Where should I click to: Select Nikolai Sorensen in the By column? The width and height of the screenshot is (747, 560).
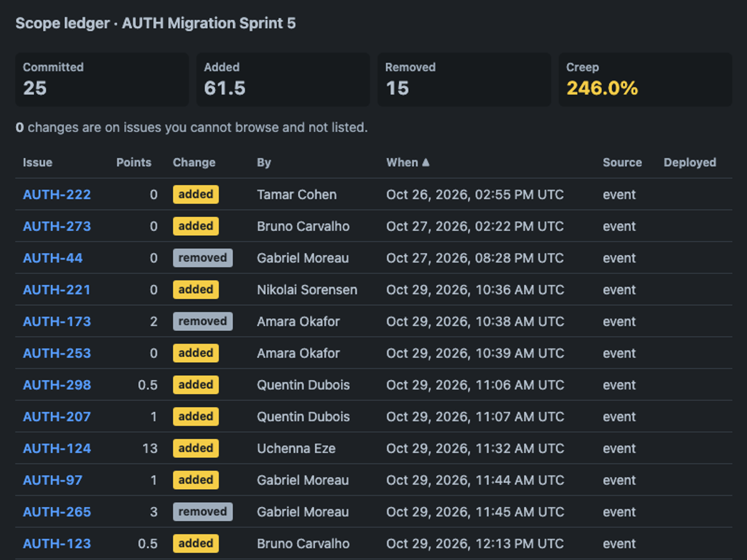click(x=308, y=290)
